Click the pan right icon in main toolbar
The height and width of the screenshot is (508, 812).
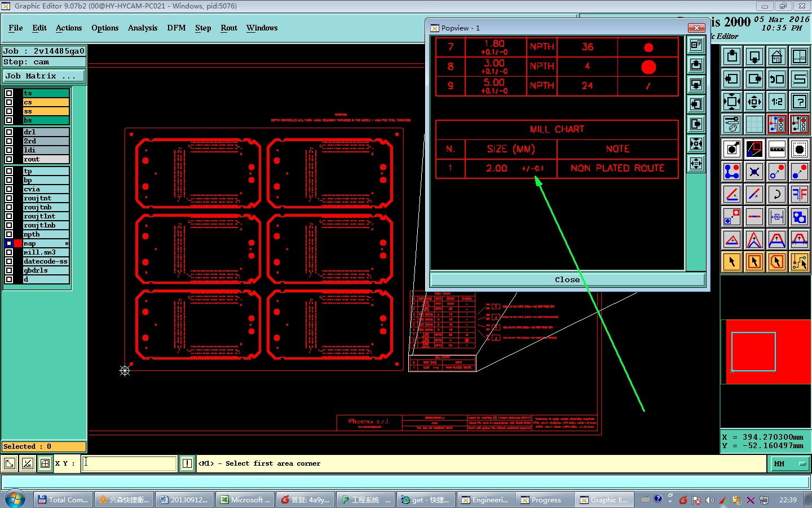pyautogui.click(x=754, y=79)
